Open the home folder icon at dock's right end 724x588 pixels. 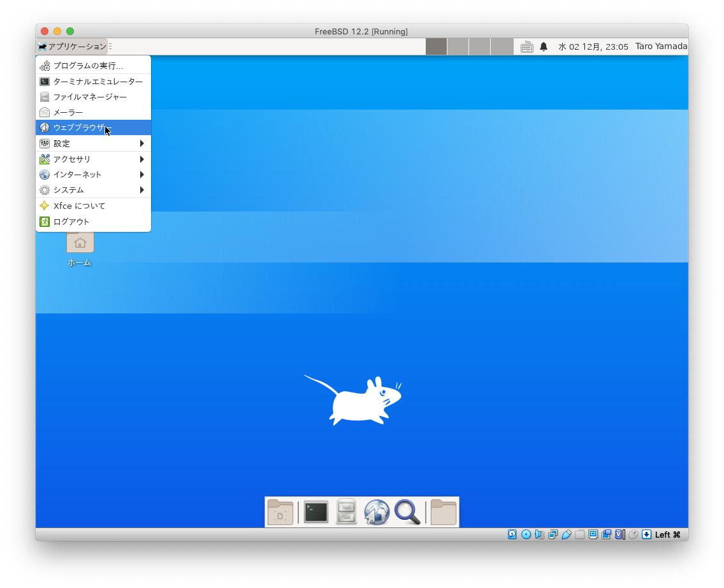(x=444, y=512)
